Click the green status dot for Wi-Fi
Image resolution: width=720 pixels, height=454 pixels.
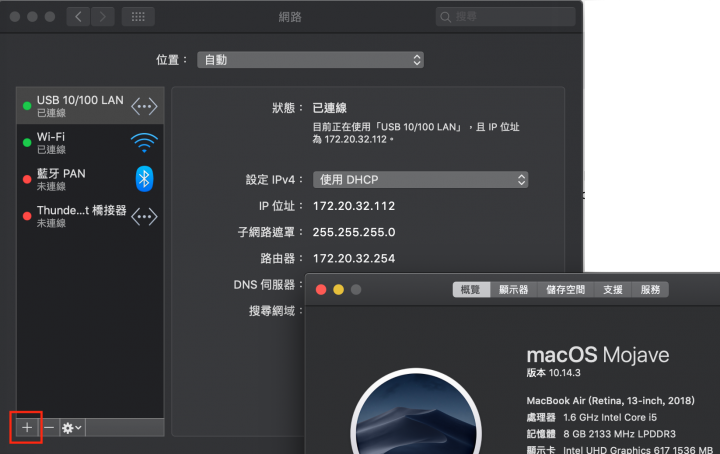pos(27,143)
